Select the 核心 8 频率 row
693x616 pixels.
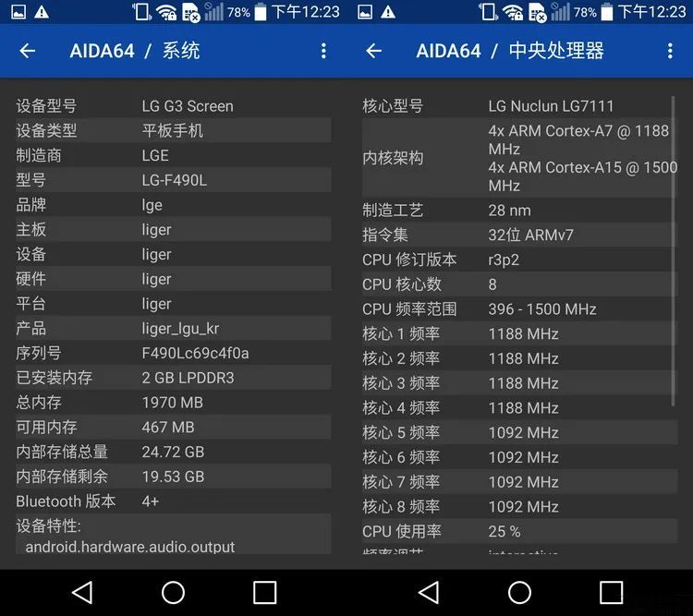pos(519,507)
